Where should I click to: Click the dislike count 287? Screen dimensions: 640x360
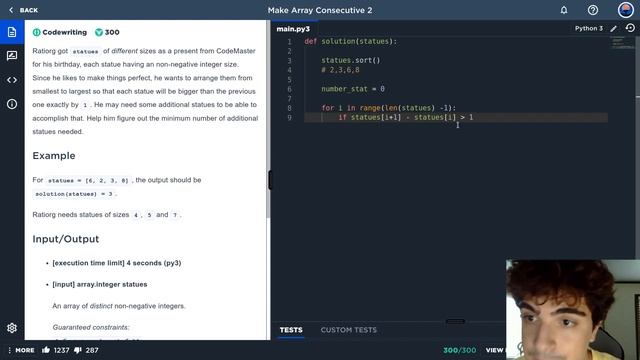click(x=92, y=350)
